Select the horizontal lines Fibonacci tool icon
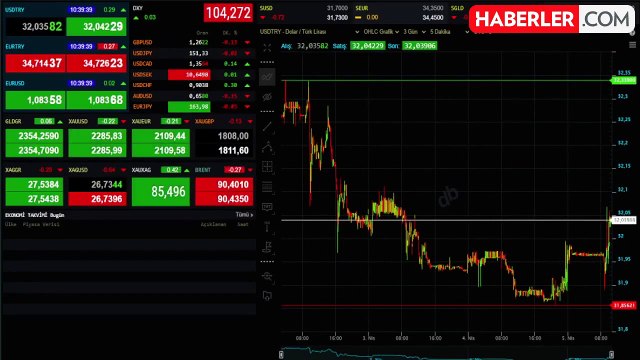The height and width of the screenshot is (360, 640). [267, 187]
